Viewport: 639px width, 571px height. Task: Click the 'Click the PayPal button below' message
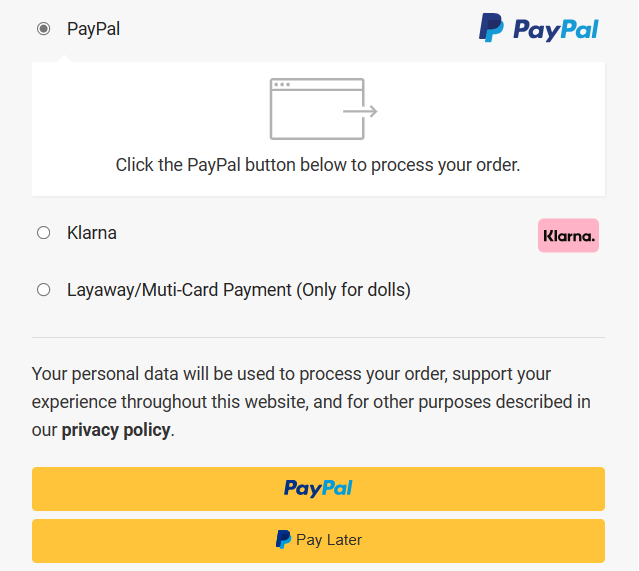(318, 165)
